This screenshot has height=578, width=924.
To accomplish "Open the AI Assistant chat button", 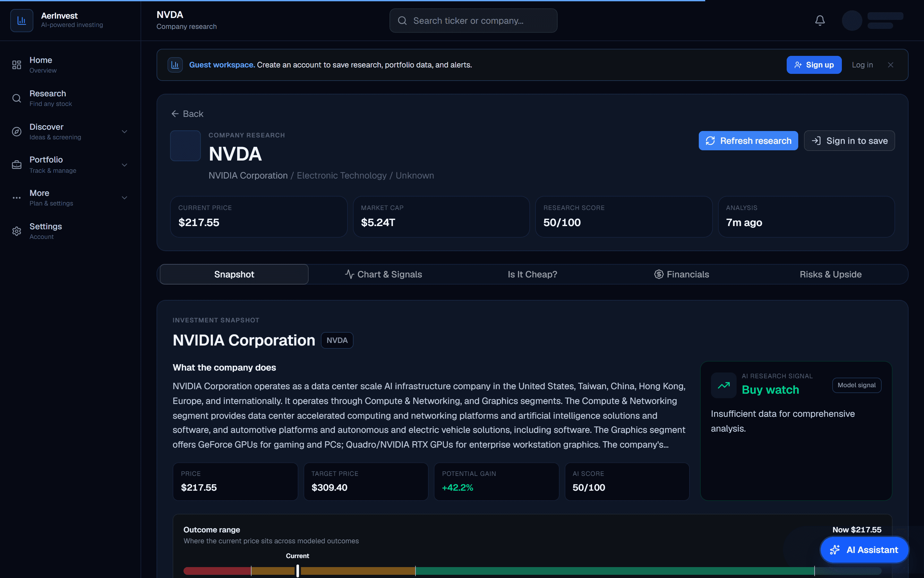I will click(x=864, y=550).
